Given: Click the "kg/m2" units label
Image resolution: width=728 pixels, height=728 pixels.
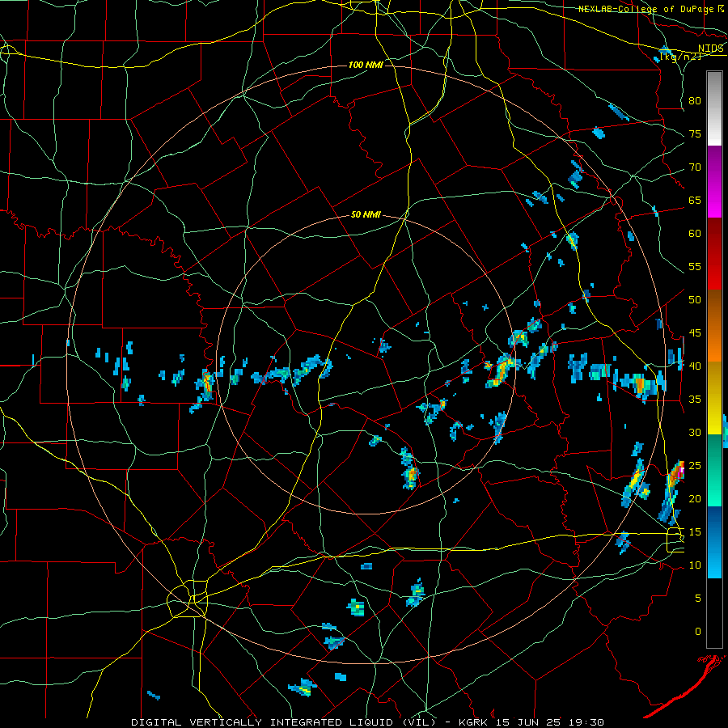Looking at the screenshot, I should tap(679, 57).
